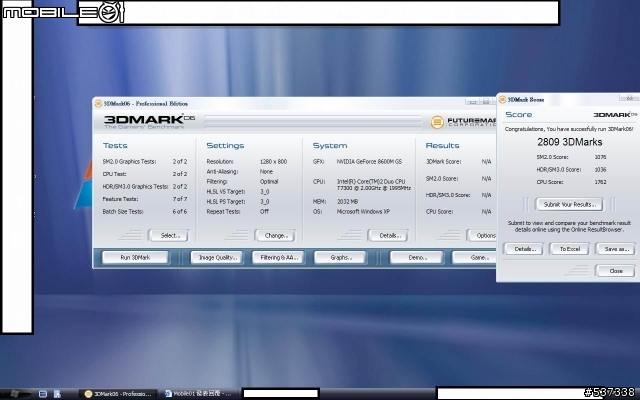Click Save as button in Score window

click(x=616, y=249)
